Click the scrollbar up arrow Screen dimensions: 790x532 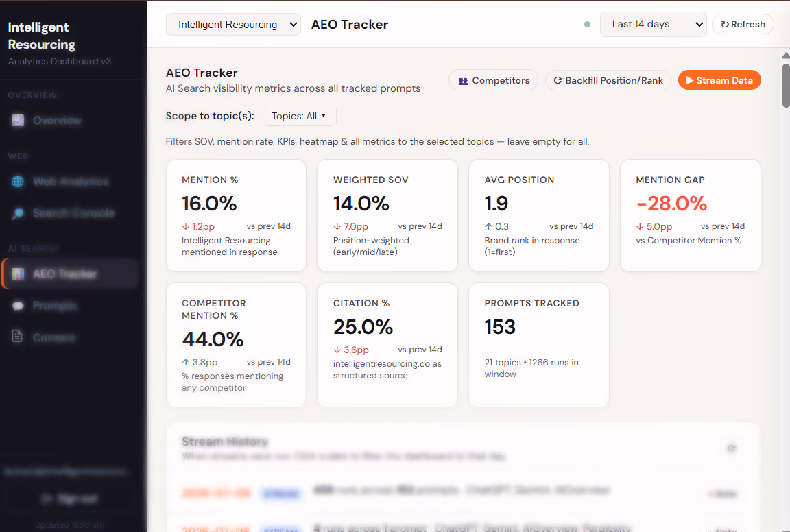click(786, 55)
